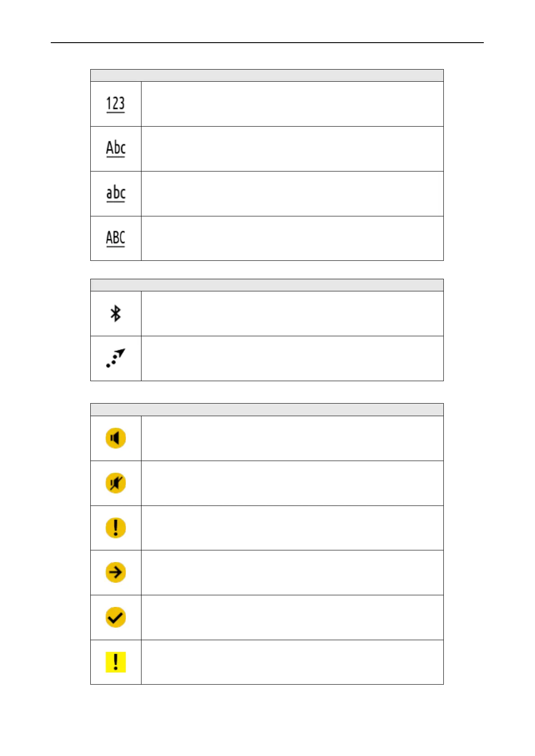Select the Abc sentence-case input icon
Screen dimensions: 535x756
tap(115, 149)
